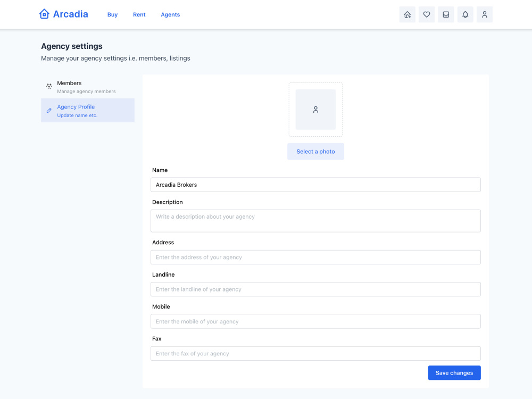Click the 'Mobile' field label
The image size is (532, 399).
(161, 307)
